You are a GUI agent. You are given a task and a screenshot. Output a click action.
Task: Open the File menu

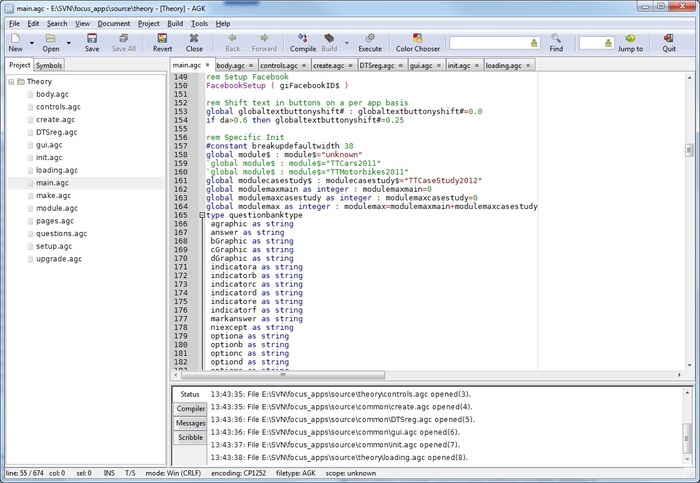14,24
